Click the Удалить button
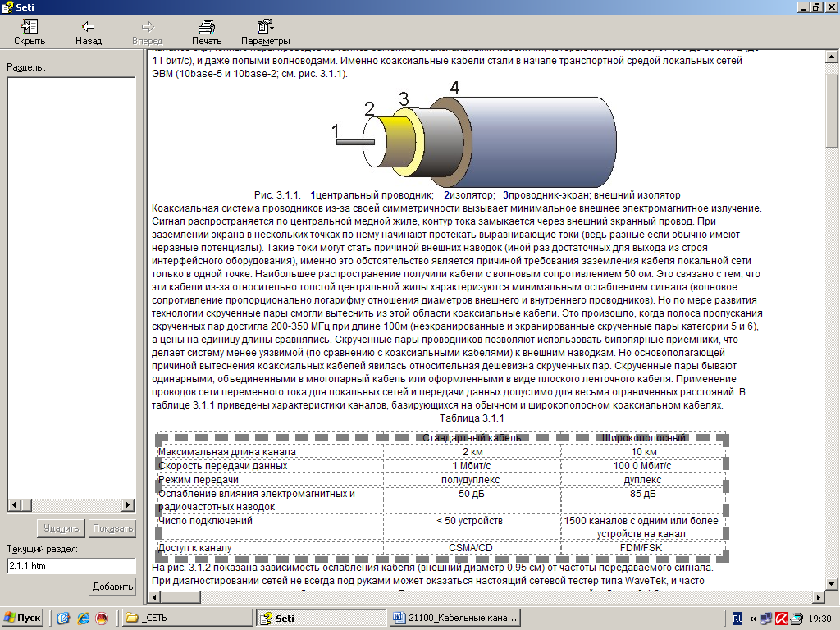840x630 pixels. (x=61, y=528)
